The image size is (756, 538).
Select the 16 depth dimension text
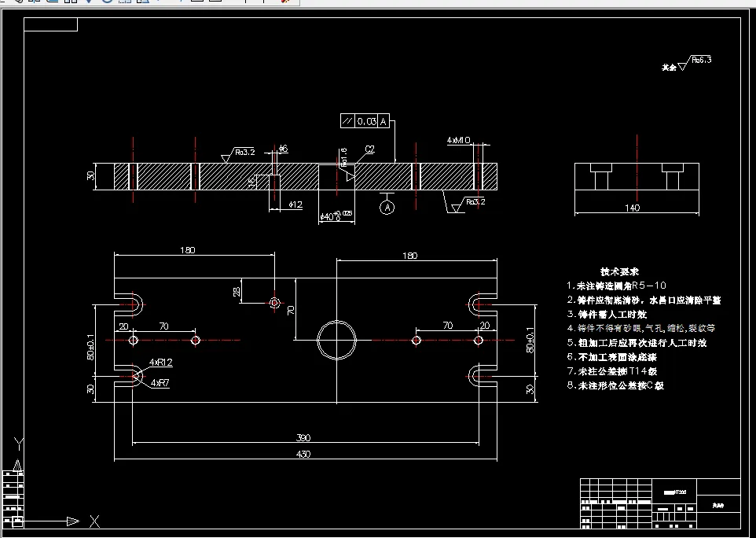pyautogui.click(x=251, y=182)
